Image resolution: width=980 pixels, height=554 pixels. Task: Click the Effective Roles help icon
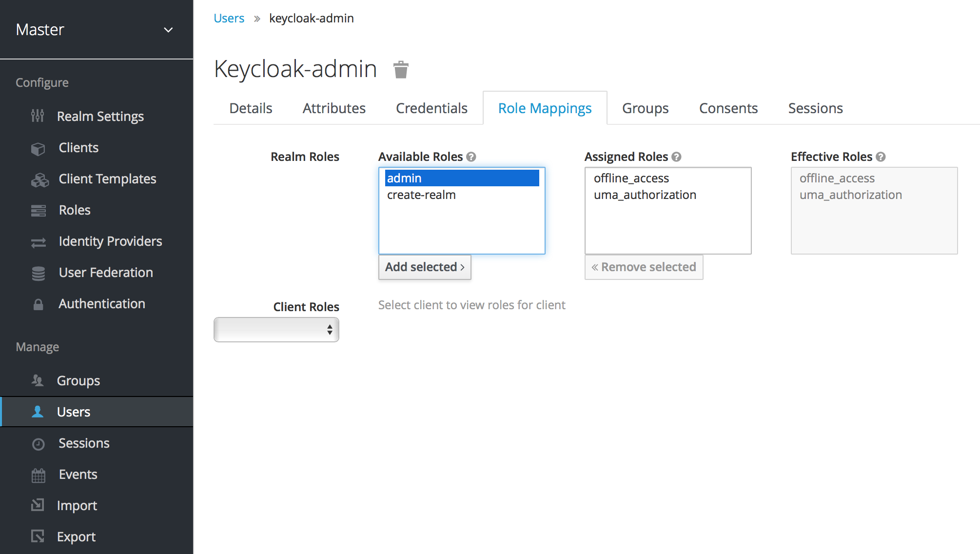881,157
